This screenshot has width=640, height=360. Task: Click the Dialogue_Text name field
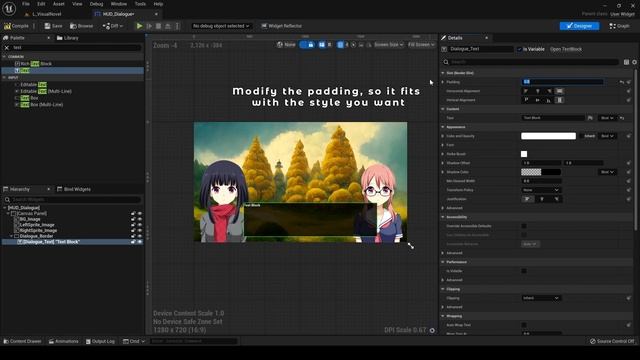pos(480,49)
